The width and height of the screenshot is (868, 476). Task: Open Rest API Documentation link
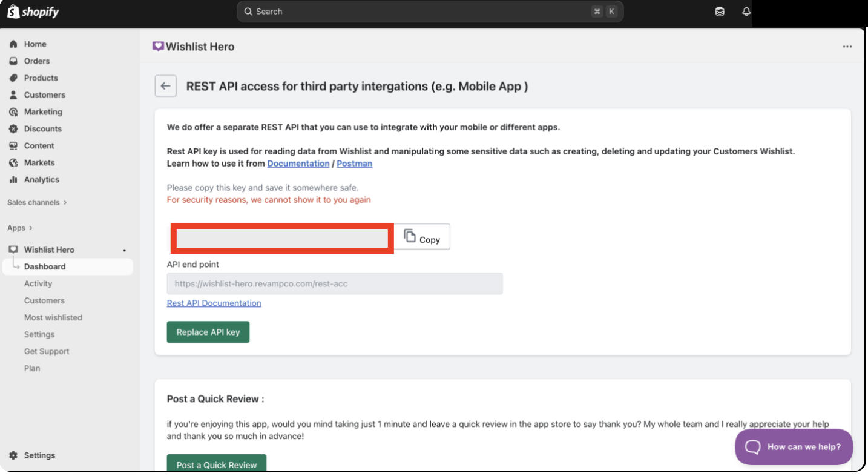(214, 303)
